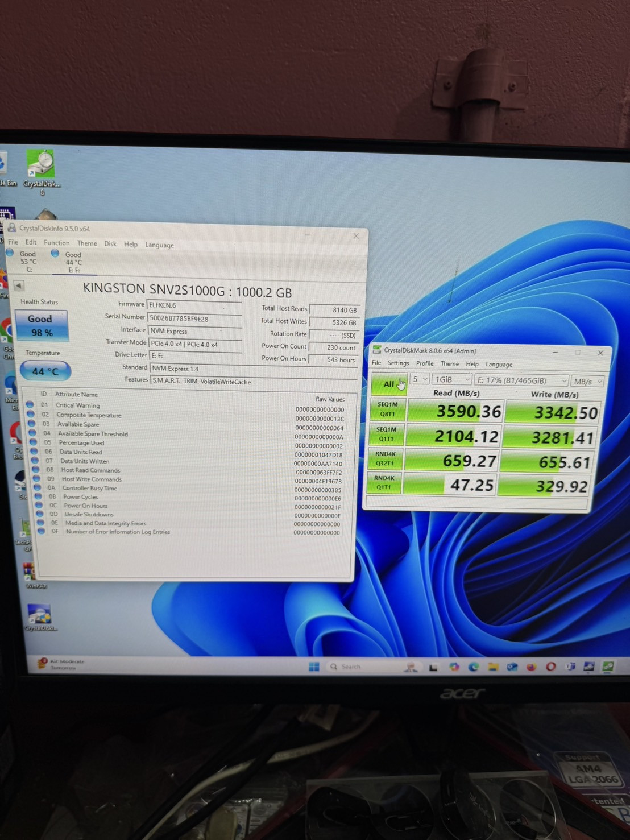
Task: Click the Power Cycles status dot
Action: click(38, 496)
